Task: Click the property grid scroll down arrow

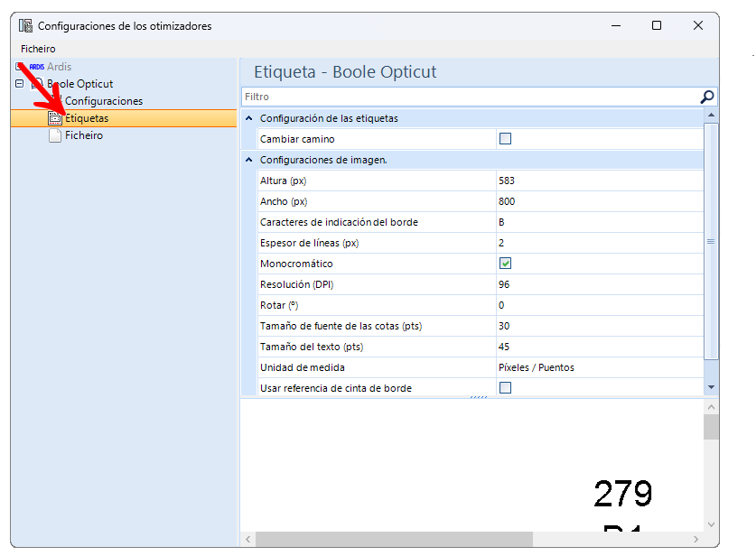Action: [711, 387]
